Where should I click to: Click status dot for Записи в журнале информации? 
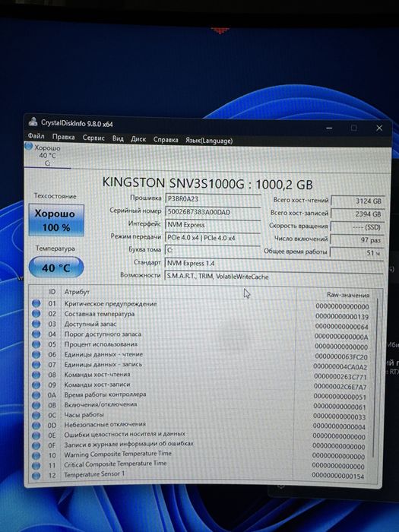pos(36,445)
